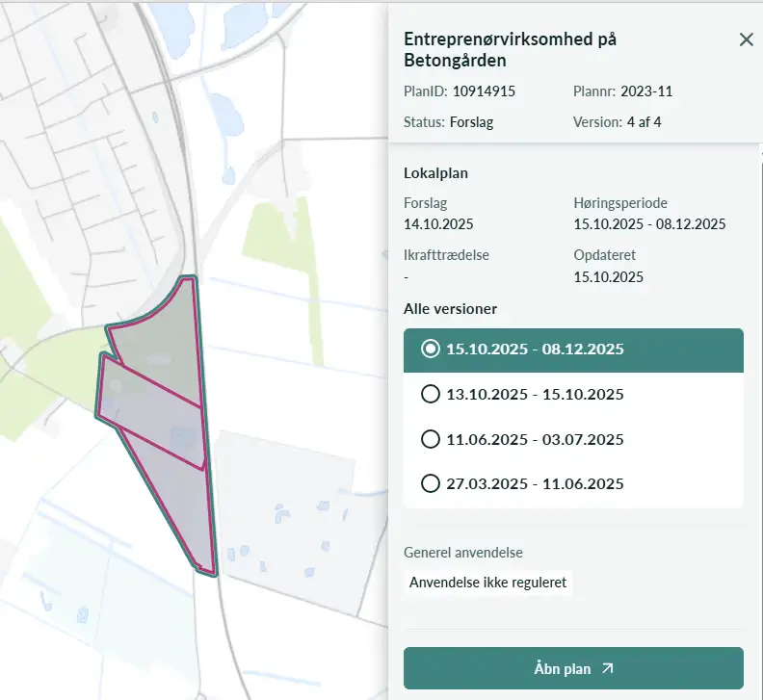Open the plan with Åbn plan button

[x=572, y=668]
